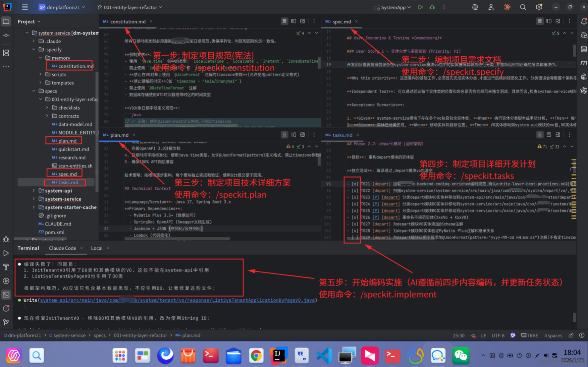
Task: Click the UTF-8 encoding status widget
Action: click(x=498, y=335)
